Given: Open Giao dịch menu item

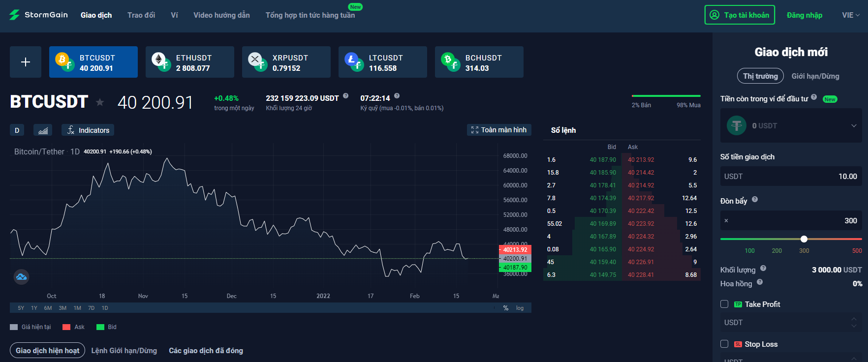Looking at the screenshot, I should click(x=96, y=15).
